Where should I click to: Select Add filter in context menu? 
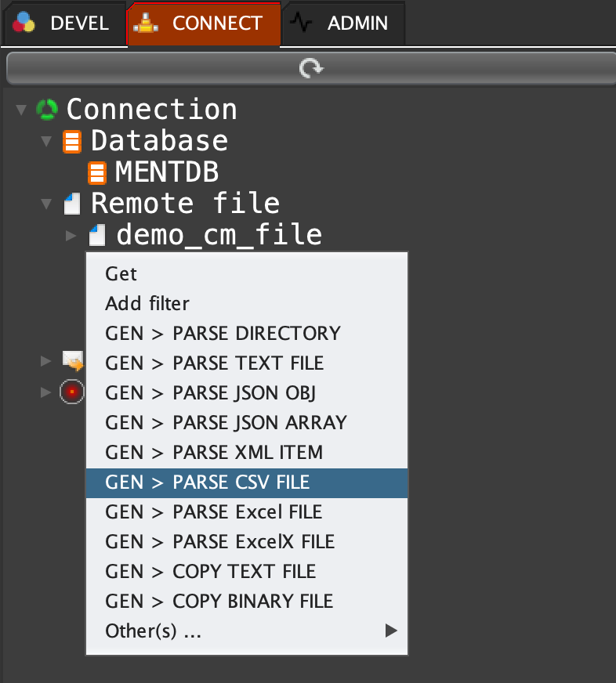pyautogui.click(x=147, y=303)
